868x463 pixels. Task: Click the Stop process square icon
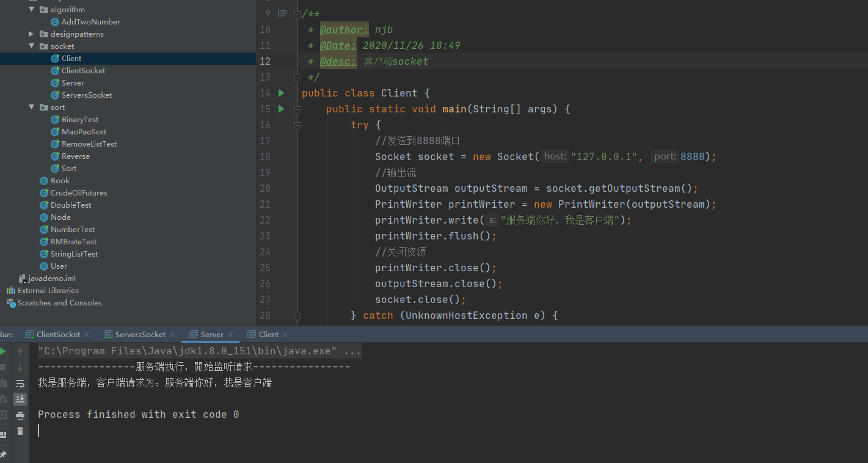3,367
